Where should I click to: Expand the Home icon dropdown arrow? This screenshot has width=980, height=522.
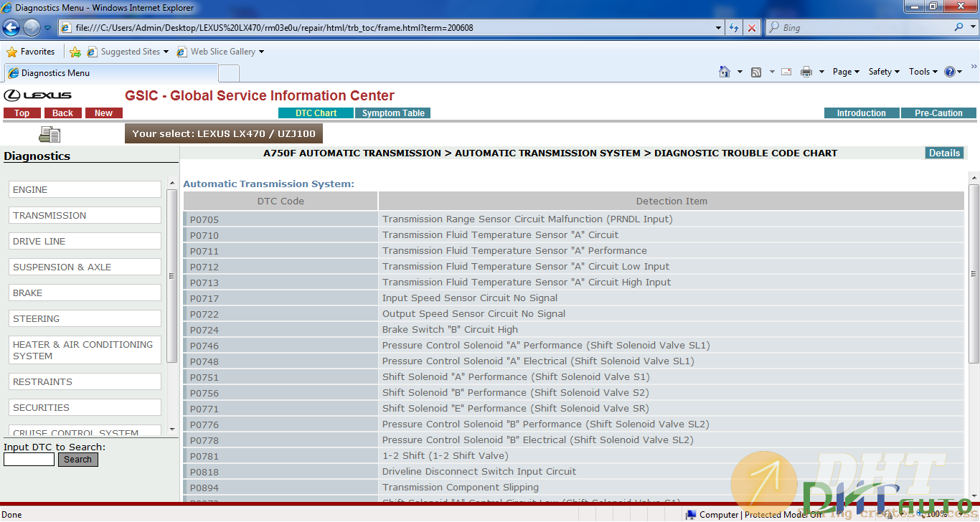[740, 72]
